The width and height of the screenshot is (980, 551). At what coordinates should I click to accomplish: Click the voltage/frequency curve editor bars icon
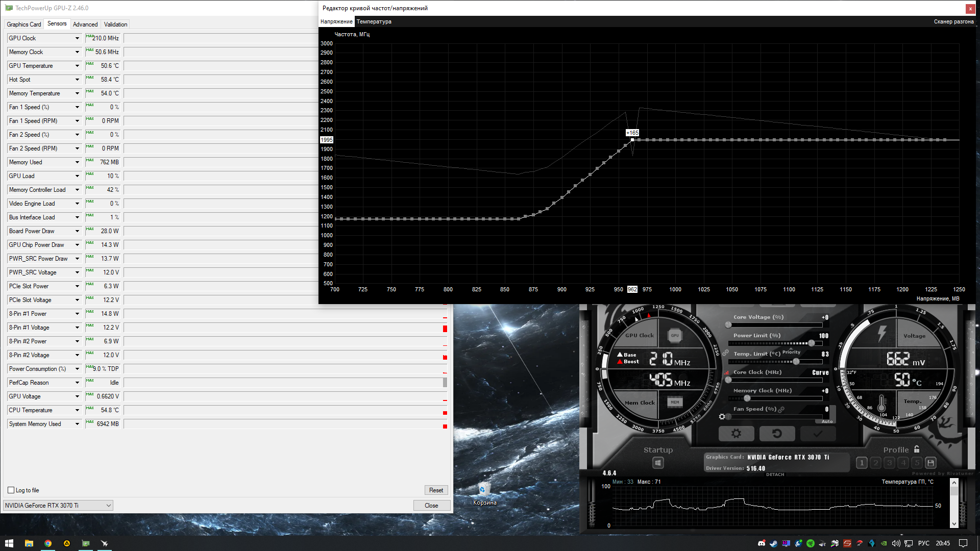(x=726, y=372)
